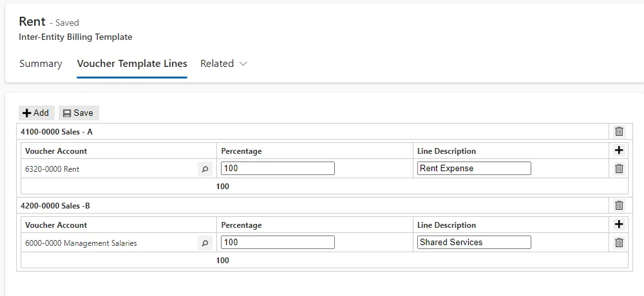Open lookup for 6320-0000 Rent account
644x296 pixels.
coord(205,169)
